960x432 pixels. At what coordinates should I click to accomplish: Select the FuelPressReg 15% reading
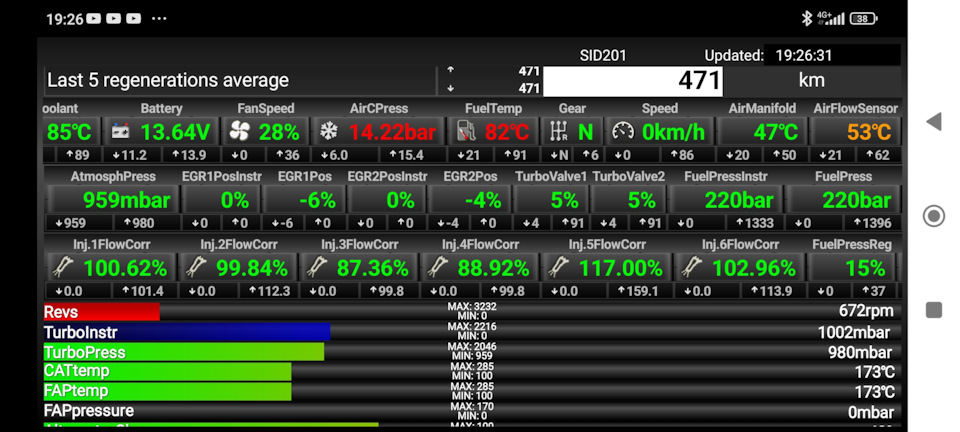(x=853, y=268)
